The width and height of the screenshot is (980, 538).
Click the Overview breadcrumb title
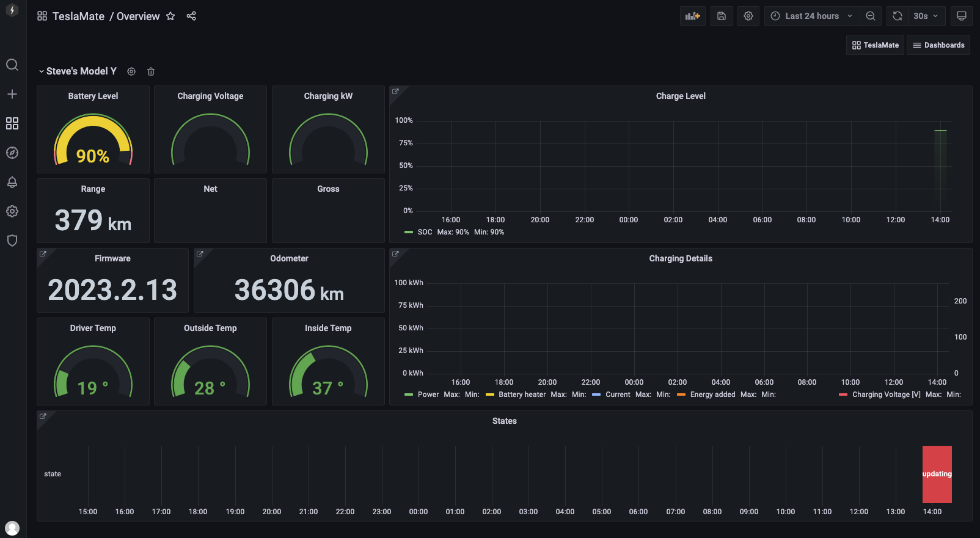(138, 16)
